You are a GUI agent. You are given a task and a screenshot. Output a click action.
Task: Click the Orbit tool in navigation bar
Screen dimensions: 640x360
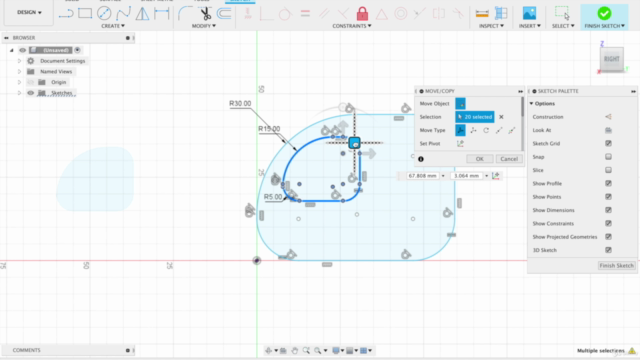(268, 350)
